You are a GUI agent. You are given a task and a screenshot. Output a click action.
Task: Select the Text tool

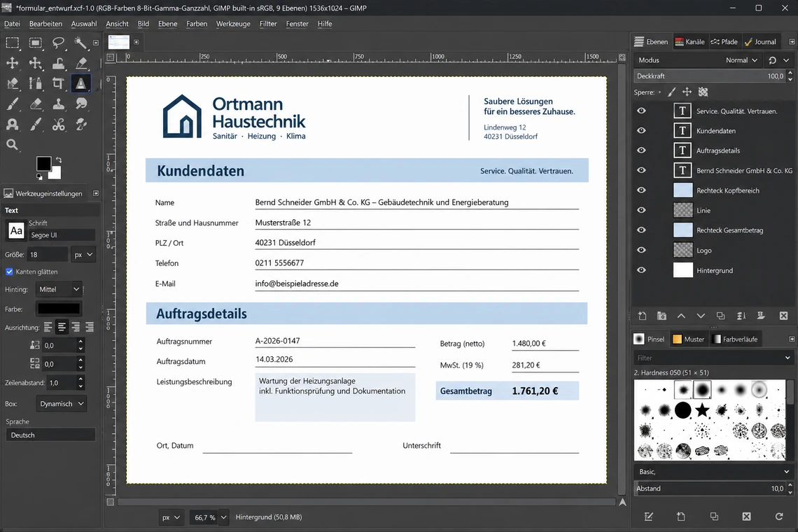click(81, 83)
